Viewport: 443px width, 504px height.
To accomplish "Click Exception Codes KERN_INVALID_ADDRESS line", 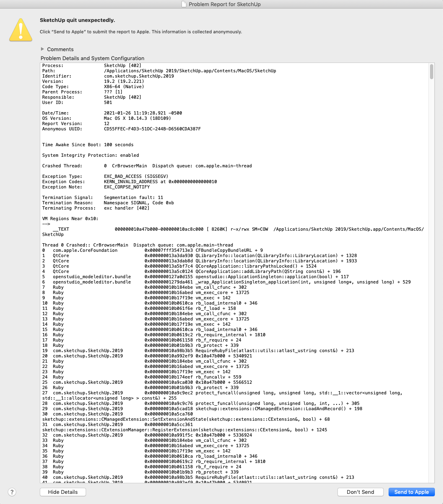I will pyautogui.click(x=130, y=182).
